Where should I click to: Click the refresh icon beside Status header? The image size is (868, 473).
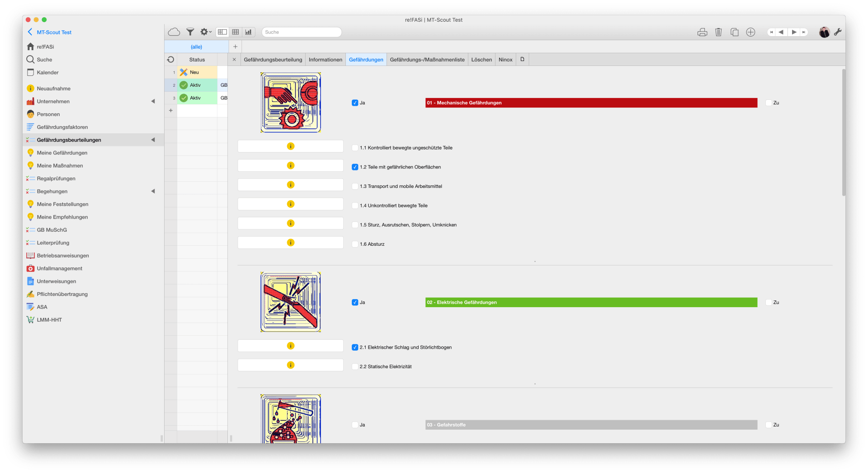click(x=170, y=60)
